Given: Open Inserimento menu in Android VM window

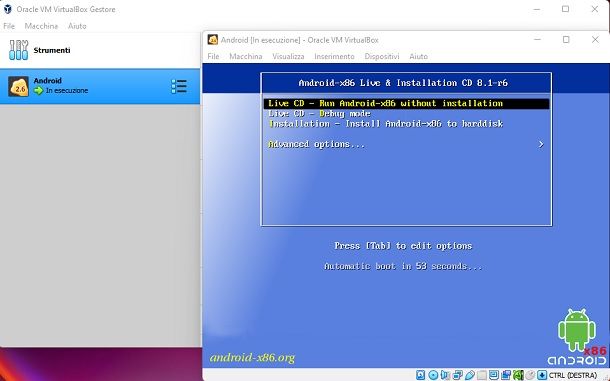Looking at the screenshot, I should click(x=334, y=56).
